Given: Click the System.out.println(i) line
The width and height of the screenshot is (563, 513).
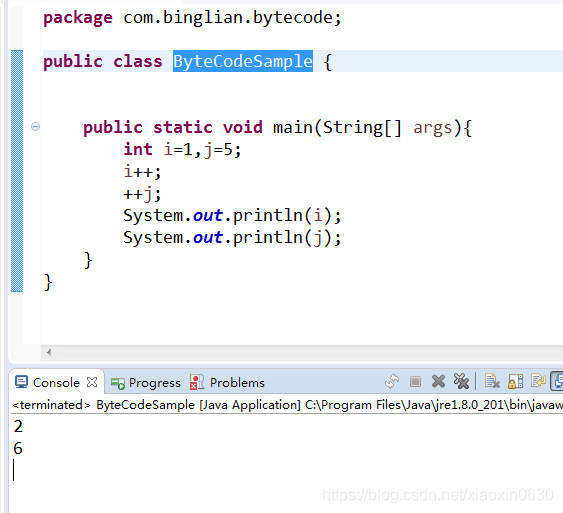Looking at the screenshot, I should [232, 216].
